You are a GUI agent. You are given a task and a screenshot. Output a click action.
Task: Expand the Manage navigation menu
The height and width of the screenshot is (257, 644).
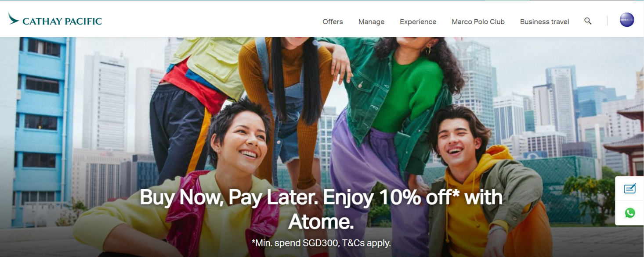click(x=371, y=21)
